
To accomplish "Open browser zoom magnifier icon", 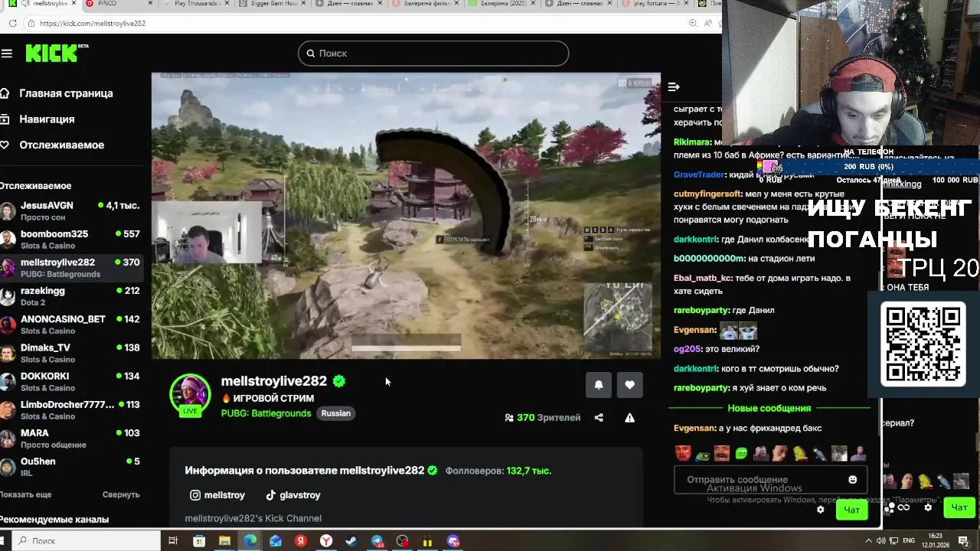I will [693, 23].
